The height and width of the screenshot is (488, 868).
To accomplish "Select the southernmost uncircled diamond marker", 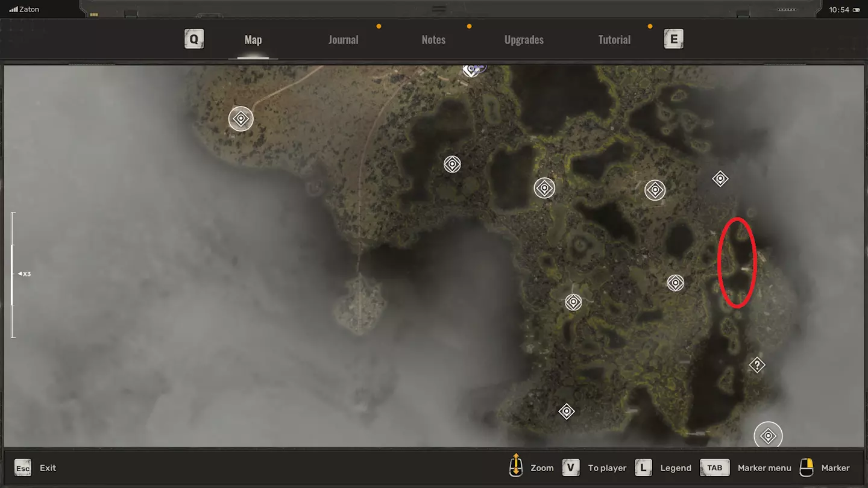I will click(x=567, y=411).
